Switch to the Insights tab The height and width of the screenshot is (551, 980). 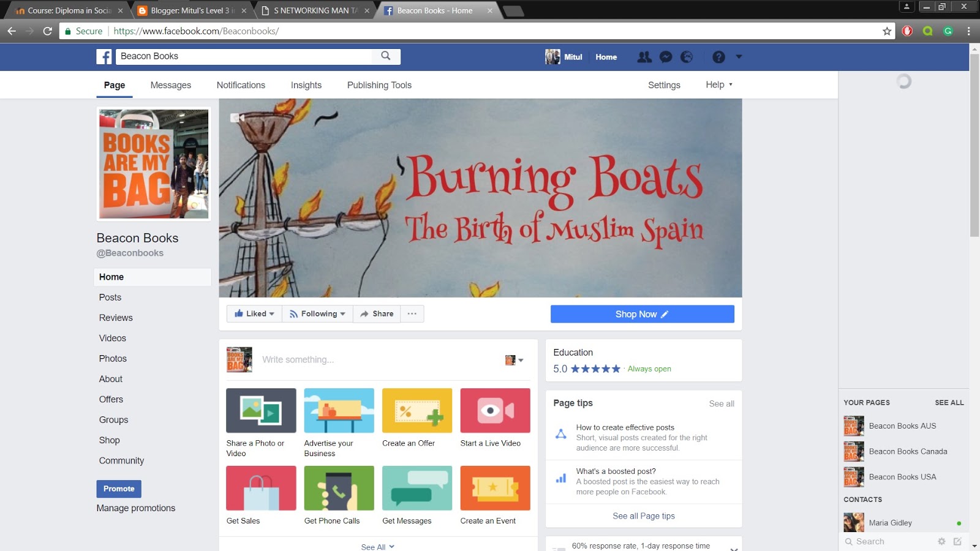pos(306,85)
